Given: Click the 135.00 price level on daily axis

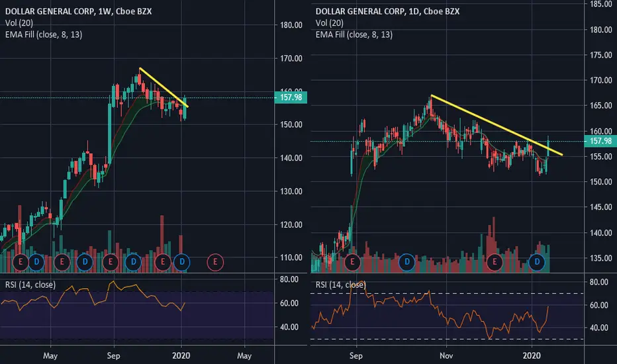Looking at the screenshot, I should click(x=601, y=258).
